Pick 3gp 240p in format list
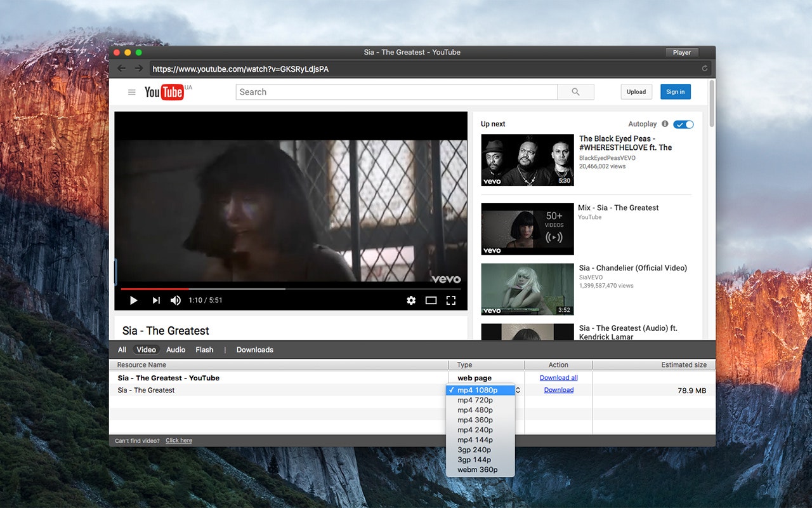This screenshot has width=812, height=508. 474,450
